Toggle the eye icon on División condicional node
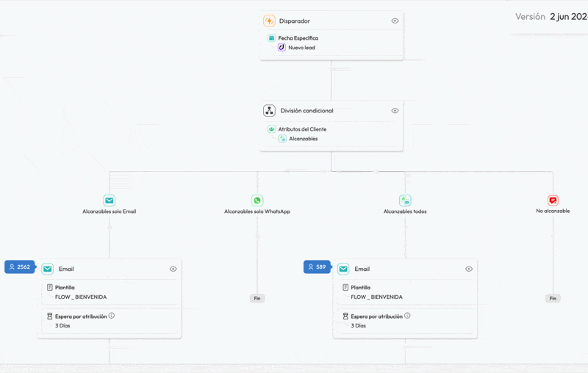Screen dimensions: 588x373 395,110
